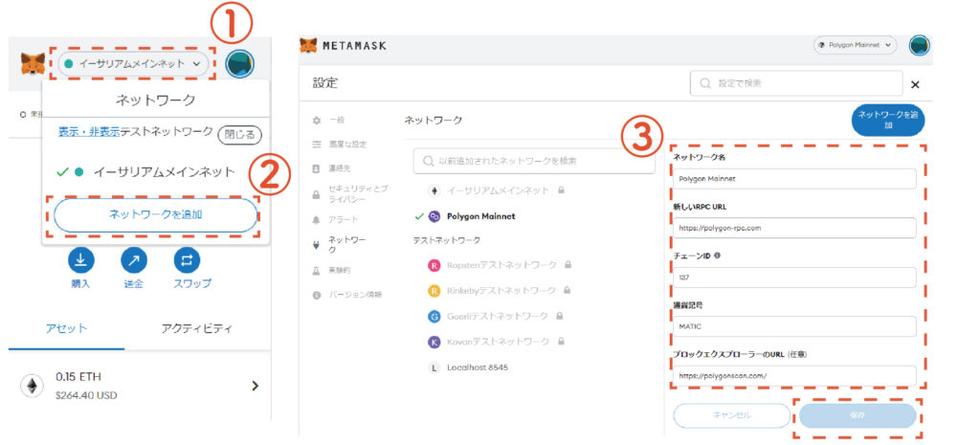The width and height of the screenshot is (980, 445).
Task: Click the キャンセル button
Action: 732,415
